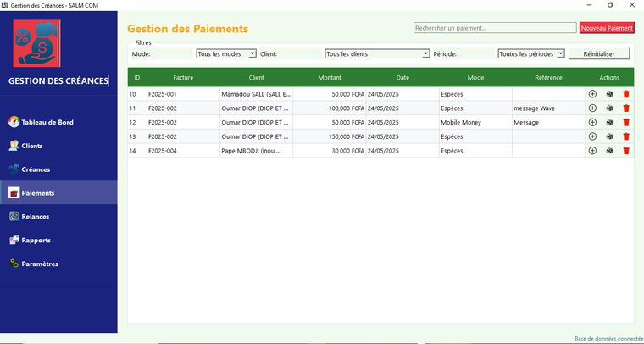Screen dimensions: 644x344
Task: Delete payment ID 13 with trash icon
Action: pos(626,136)
